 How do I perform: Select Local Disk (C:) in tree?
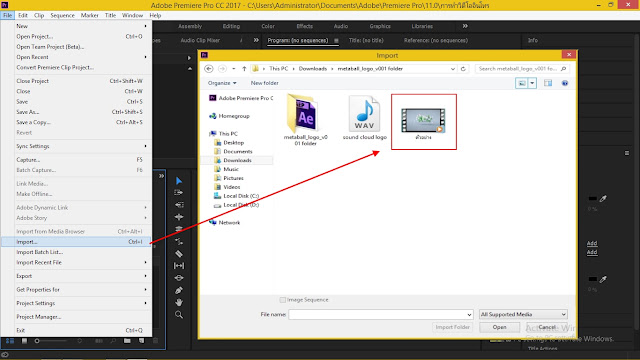[241, 196]
